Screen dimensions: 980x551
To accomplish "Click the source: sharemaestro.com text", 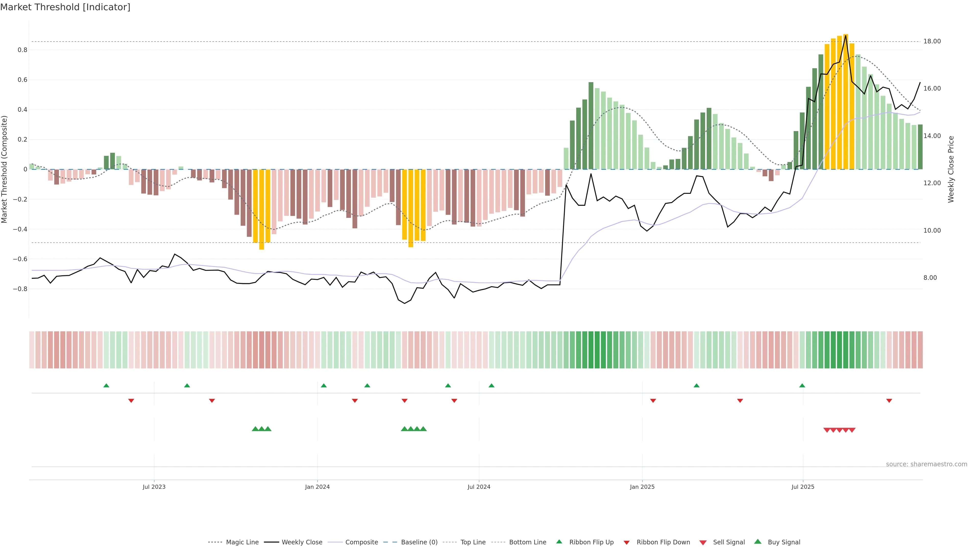I will tap(926, 464).
